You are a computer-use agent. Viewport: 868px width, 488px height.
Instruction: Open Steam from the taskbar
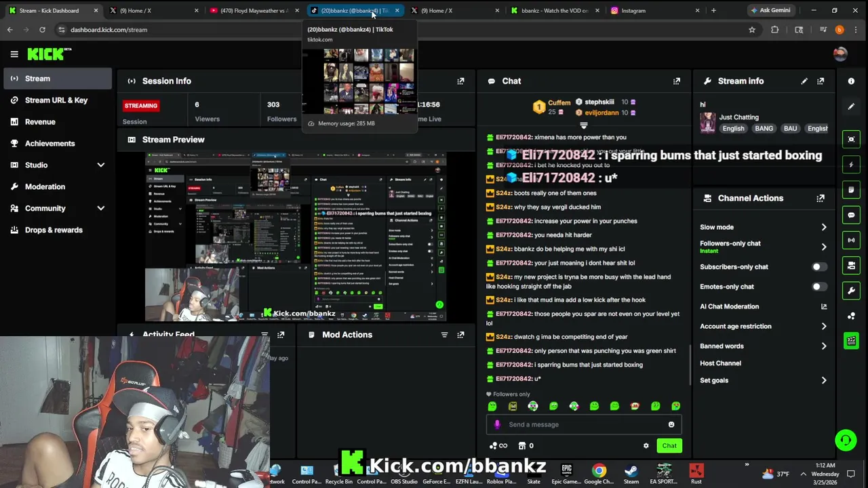[x=631, y=473]
